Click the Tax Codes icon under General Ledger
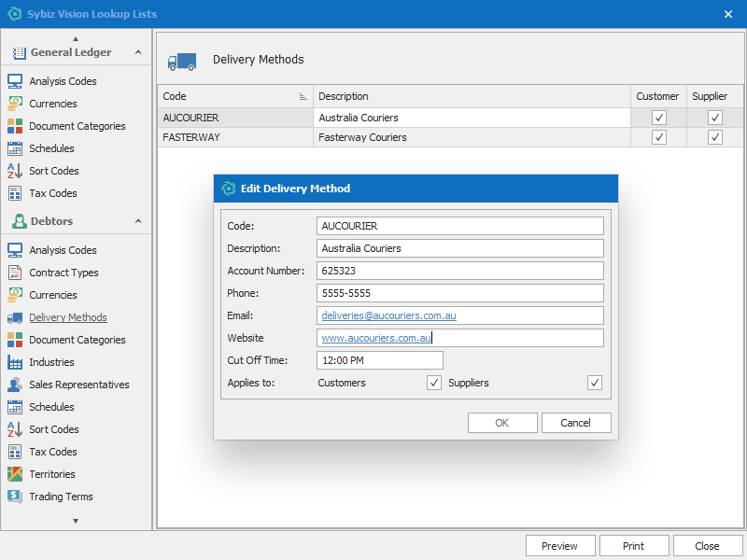This screenshot has height=560, width=747. pos(15,193)
